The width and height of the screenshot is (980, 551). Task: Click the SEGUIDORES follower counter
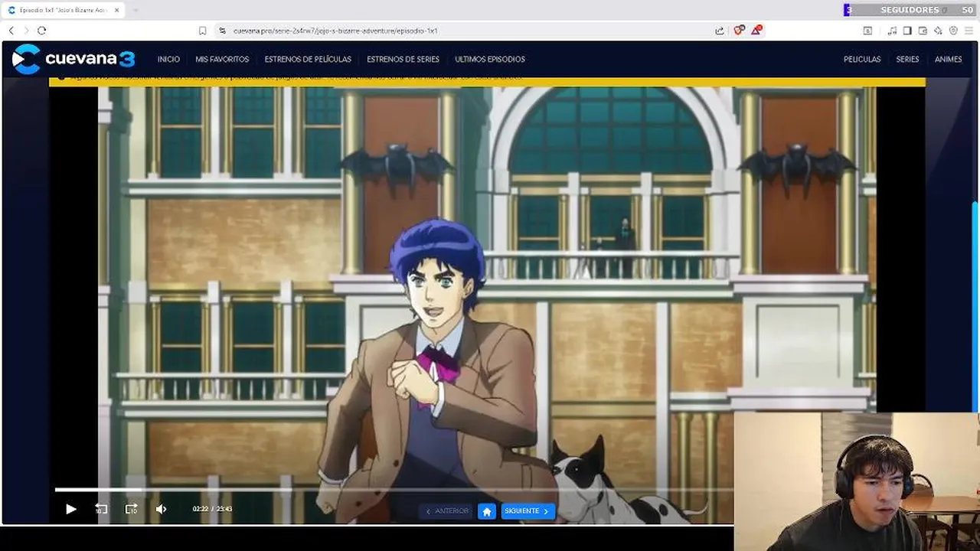point(910,10)
